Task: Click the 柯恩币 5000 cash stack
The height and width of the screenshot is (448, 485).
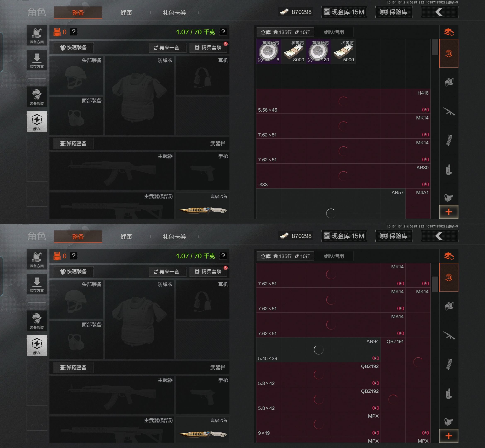Action: (x=343, y=51)
